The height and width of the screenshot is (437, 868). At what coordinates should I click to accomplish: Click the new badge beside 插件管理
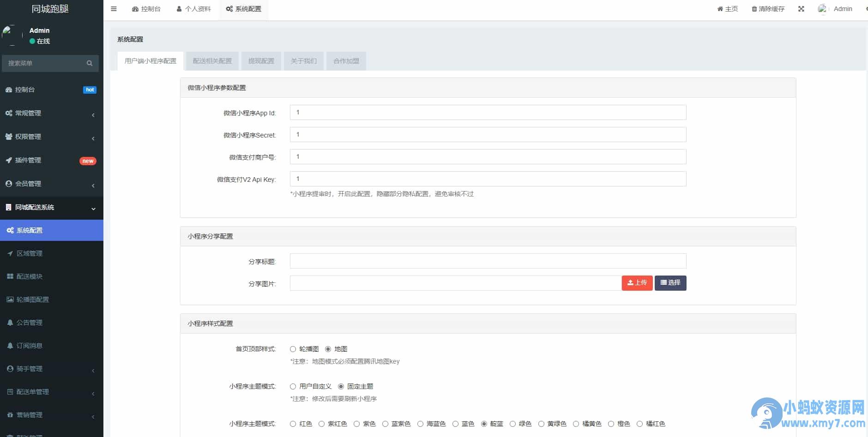point(88,161)
